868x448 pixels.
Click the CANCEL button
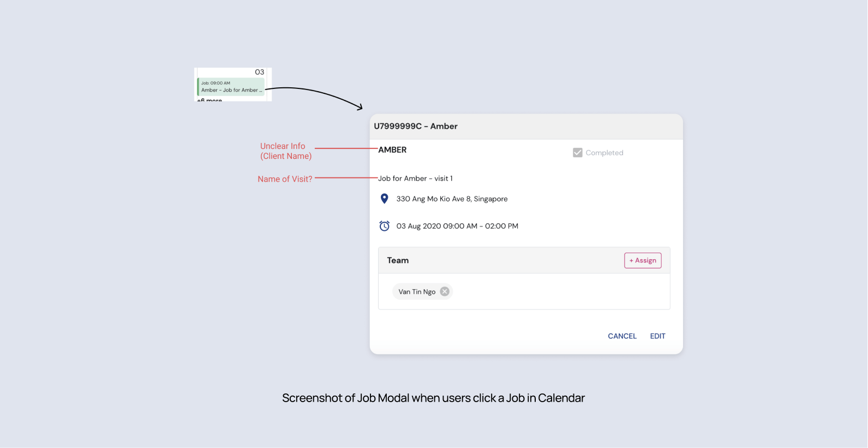click(x=622, y=336)
